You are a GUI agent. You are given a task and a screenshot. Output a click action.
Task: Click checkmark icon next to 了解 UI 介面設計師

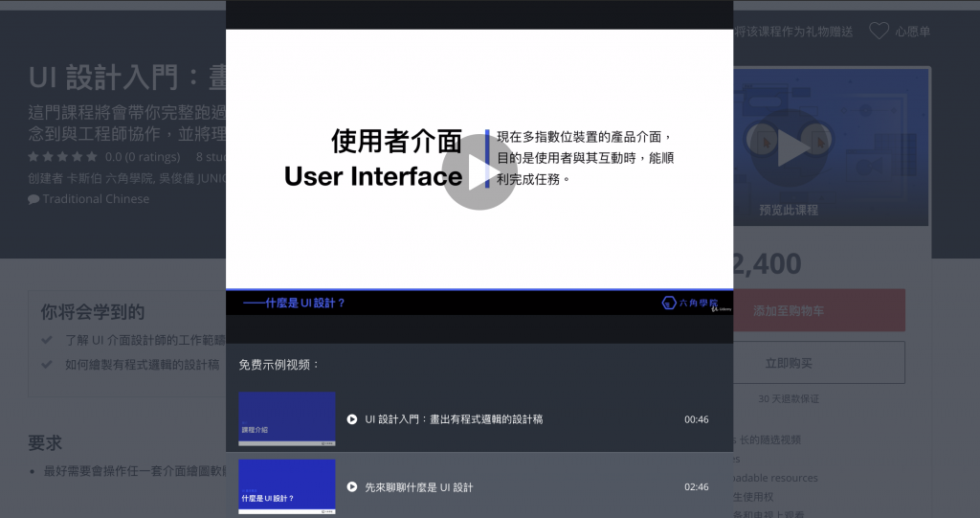click(x=47, y=340)
